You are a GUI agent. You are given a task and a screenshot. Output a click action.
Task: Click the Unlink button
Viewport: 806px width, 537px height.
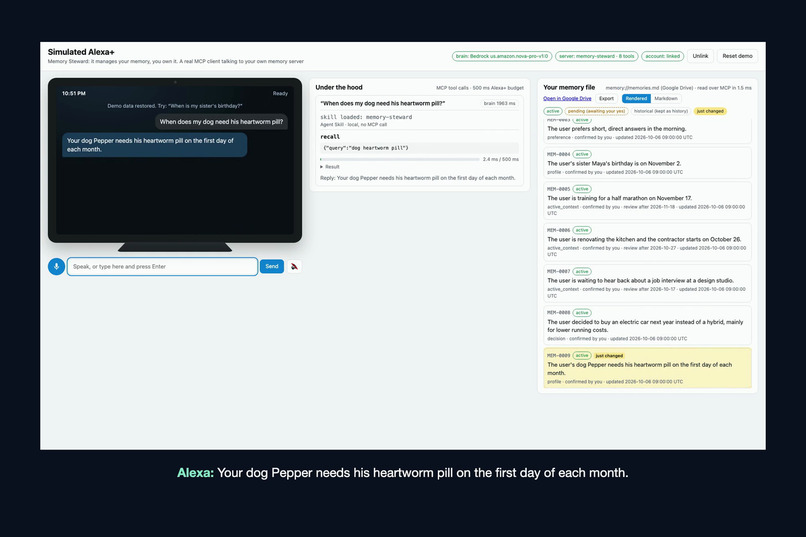coord(700,56)
